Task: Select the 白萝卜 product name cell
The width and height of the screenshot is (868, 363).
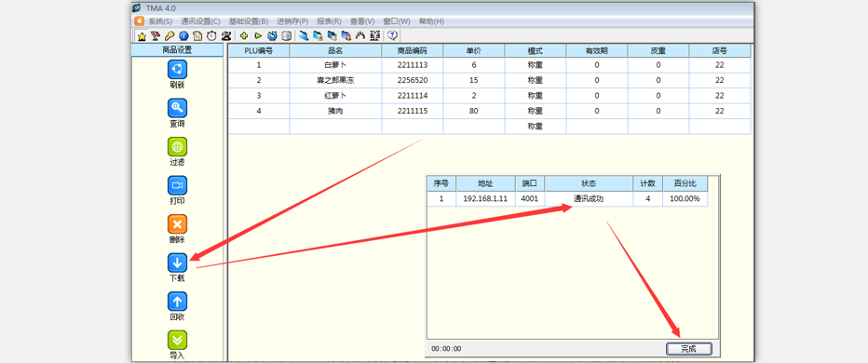Action: (335, 65)
